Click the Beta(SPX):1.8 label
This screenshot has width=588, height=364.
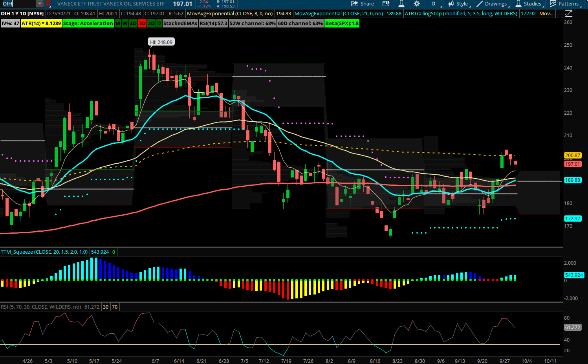click(342, 23)
